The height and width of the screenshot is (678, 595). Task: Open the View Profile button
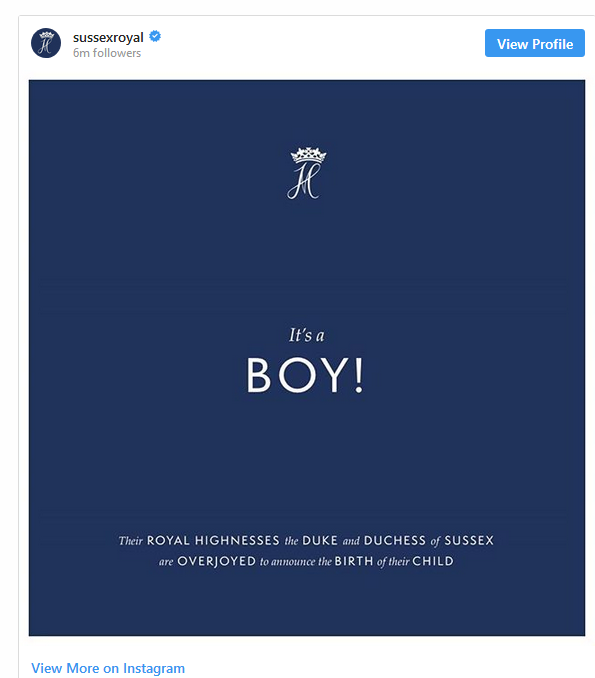click(535, 43)
